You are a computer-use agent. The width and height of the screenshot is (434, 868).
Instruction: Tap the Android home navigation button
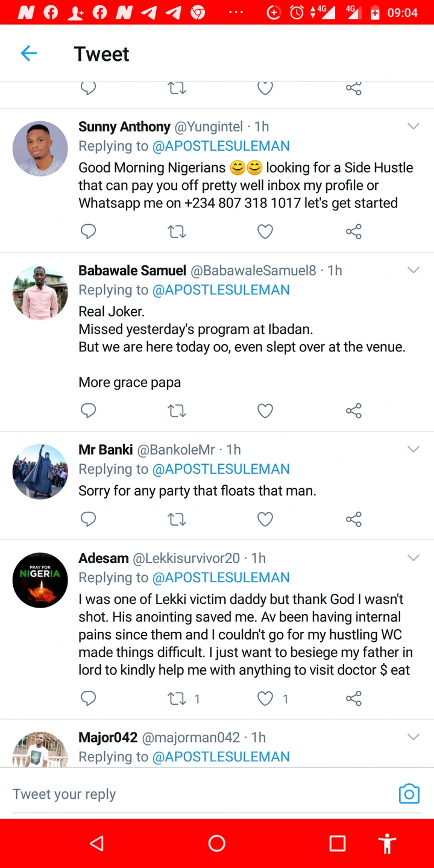pyautogui.click(x=217, y=843)
